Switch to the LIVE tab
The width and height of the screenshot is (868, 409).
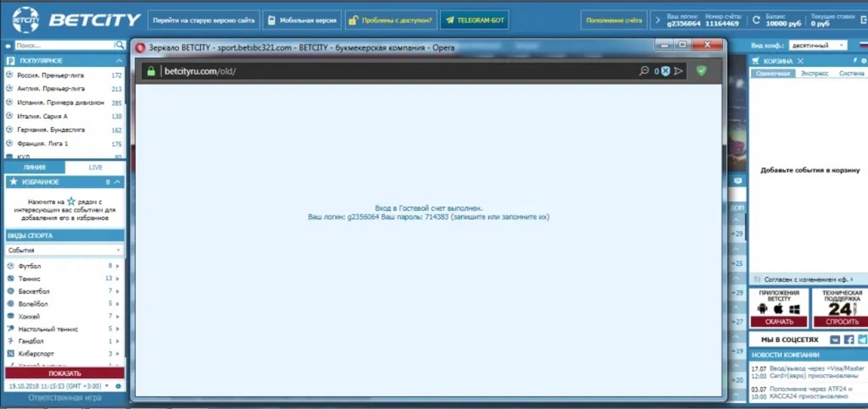(95, 167)
